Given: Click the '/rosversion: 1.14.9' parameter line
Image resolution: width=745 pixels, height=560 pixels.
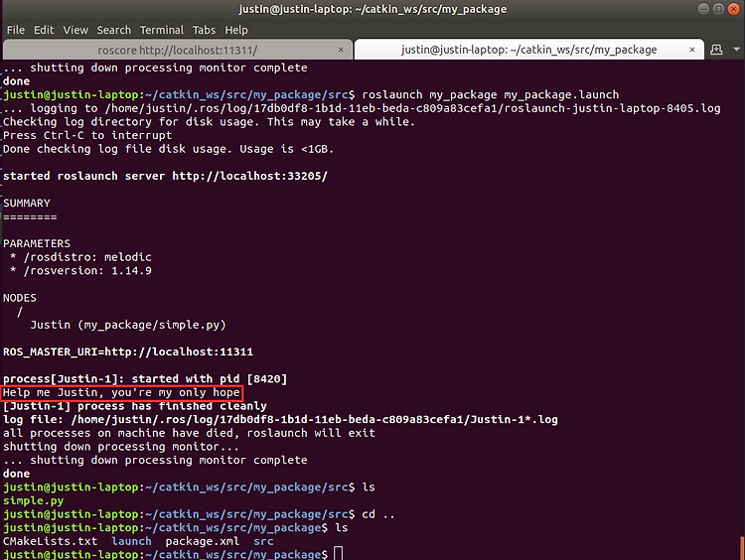Looking at the screenshot, I should coord(80,271).
